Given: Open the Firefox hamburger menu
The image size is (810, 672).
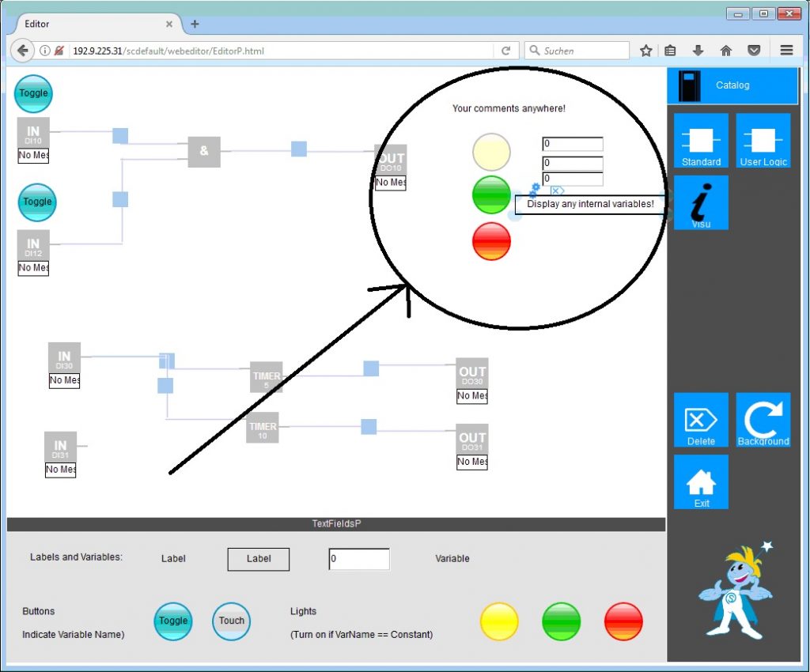Looking at the screenshot, I should [x=786, y=50].
